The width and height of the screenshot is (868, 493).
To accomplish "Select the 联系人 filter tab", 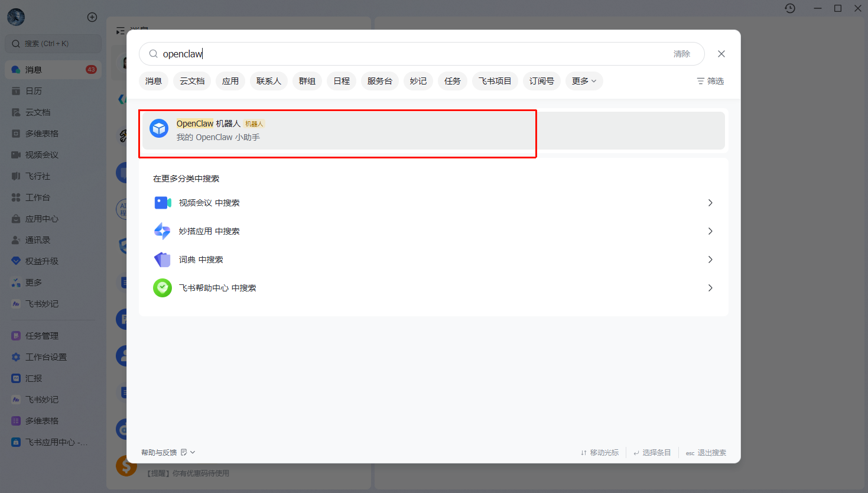I will point(269,81).
